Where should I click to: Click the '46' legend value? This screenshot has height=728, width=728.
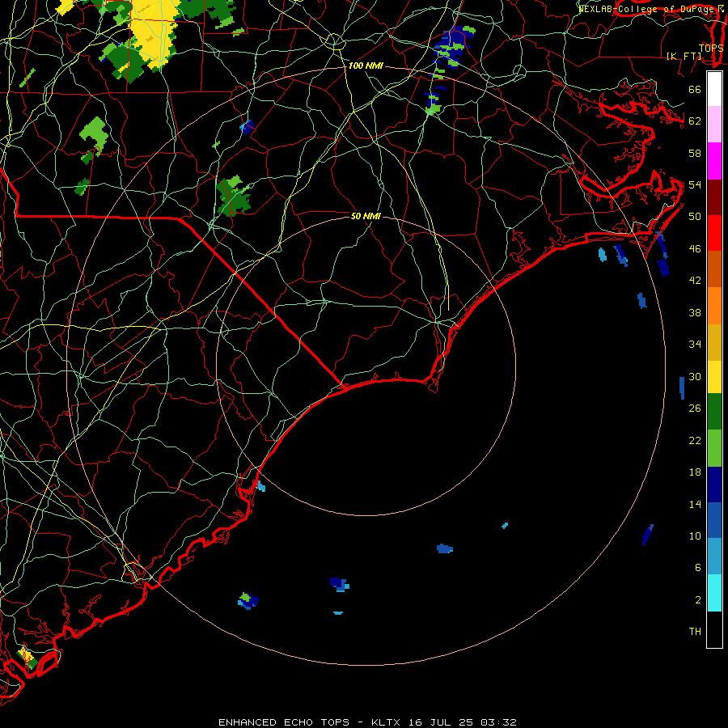click(x=695, y=249)
